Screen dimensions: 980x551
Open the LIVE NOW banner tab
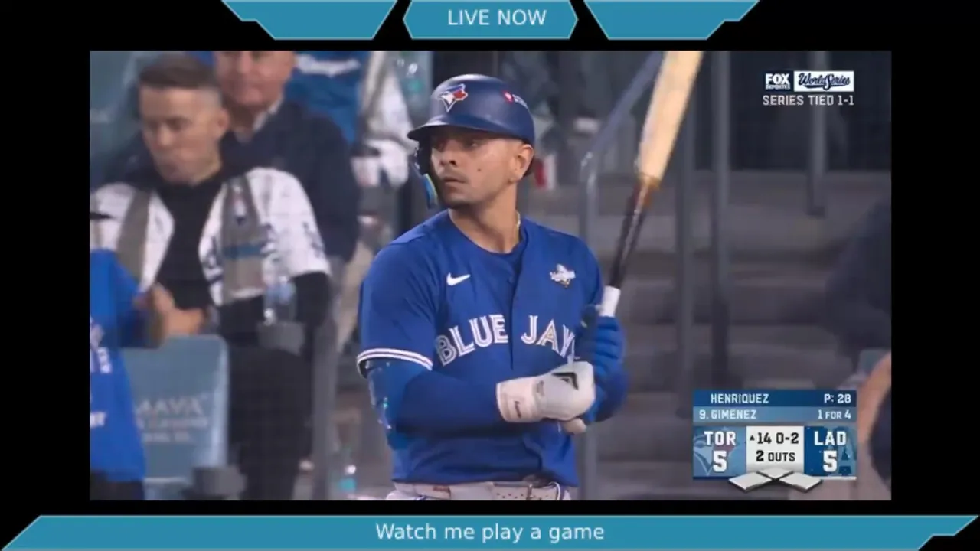[490, 18]
